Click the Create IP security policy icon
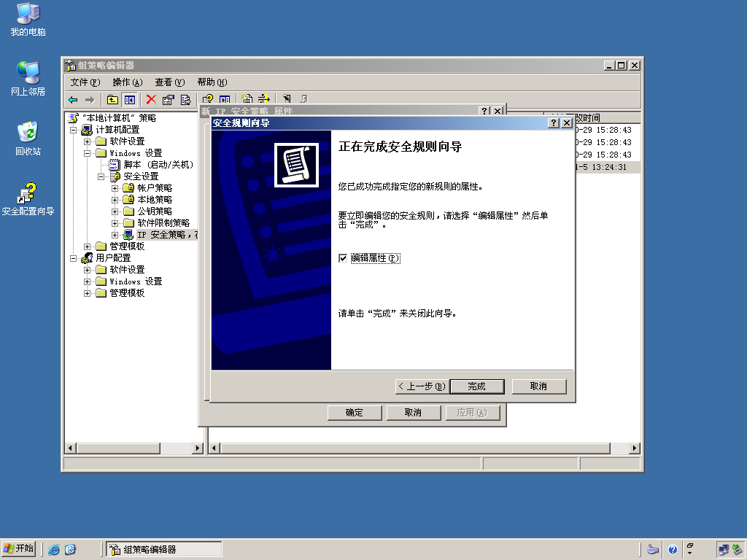The height and width of the screenshot is (560, 747). 247,98
